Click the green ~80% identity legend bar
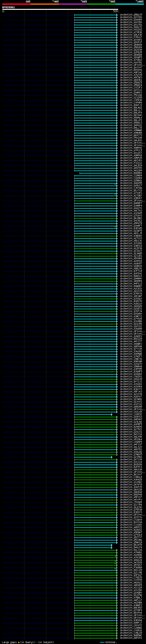 tap(101, 4)
